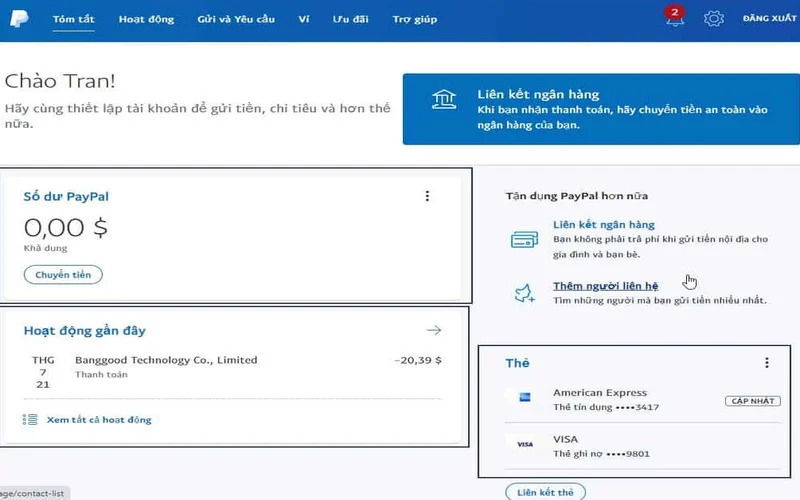Click the Thêm người liên hệ link
This screenshot has width=800, height=500.
point(605,286)
